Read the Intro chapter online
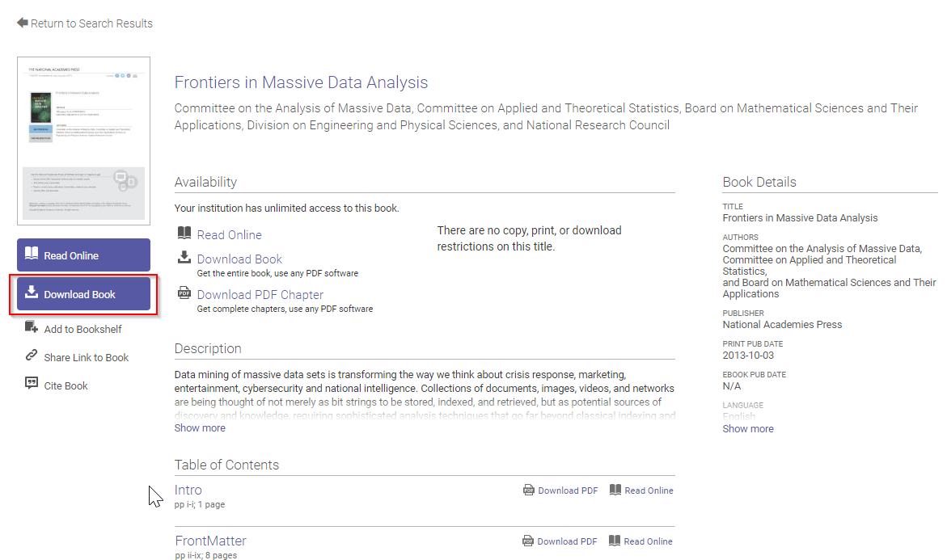 tap(649, 491)
